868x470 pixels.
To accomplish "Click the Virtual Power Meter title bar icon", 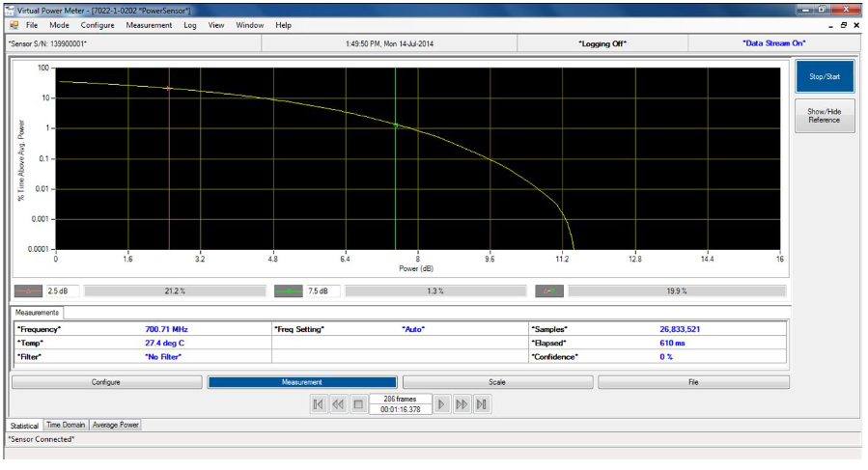I will [x=10, y=10].
